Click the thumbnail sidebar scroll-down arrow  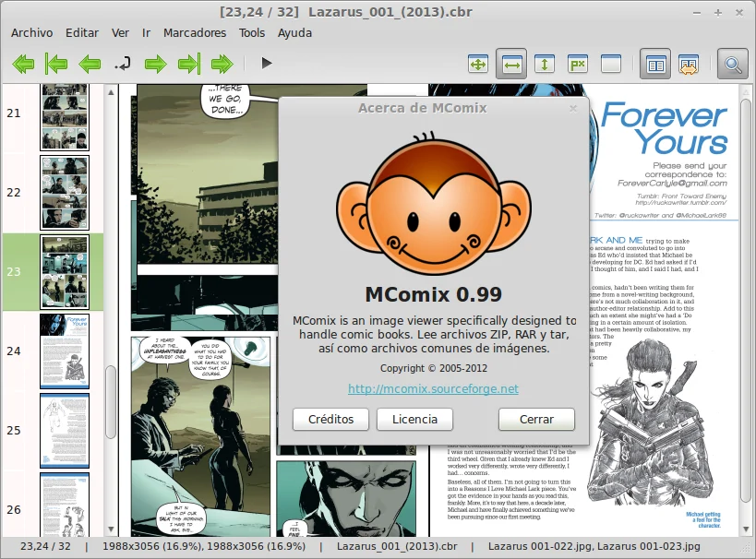[x=111, y=529]
